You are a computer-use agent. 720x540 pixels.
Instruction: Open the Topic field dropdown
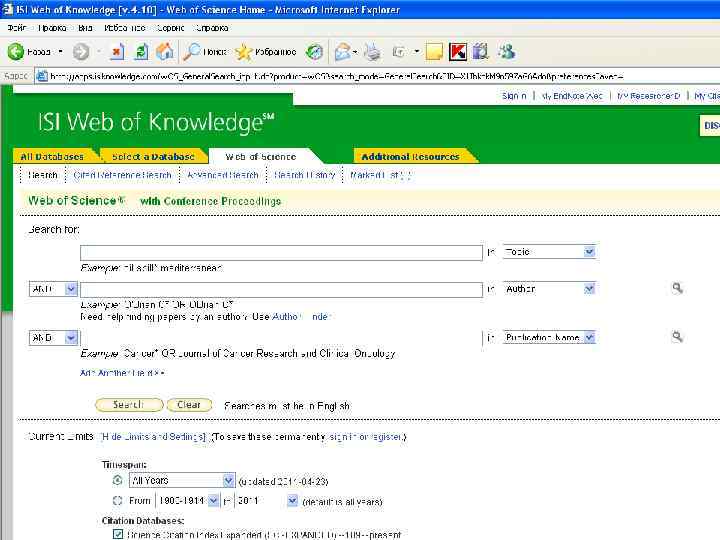click(x=590, y=252)
